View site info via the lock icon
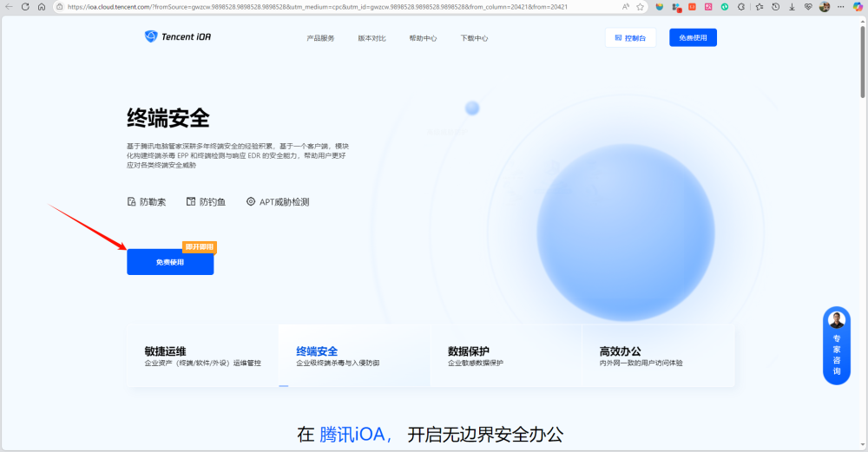The width and height of the screenshot is (868, 452). 60,7
